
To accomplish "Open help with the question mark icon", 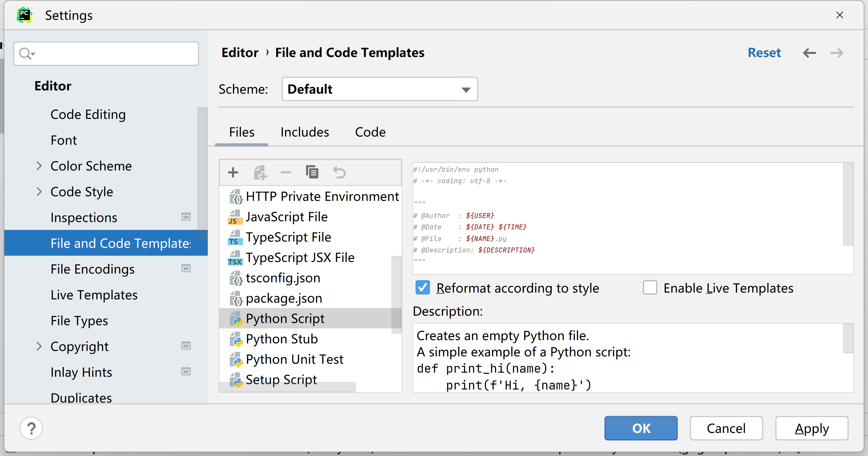I will pyautogui.click(x=31, y=428).
